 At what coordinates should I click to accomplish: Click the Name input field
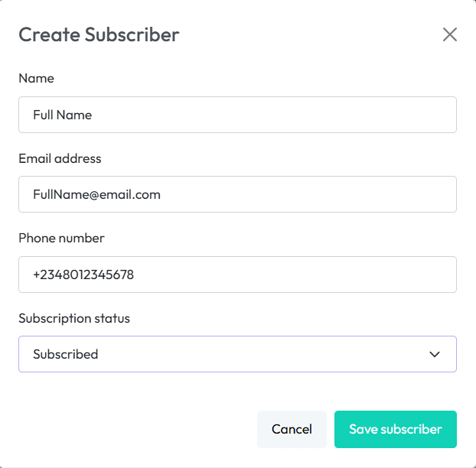click(x=237, y=115)
